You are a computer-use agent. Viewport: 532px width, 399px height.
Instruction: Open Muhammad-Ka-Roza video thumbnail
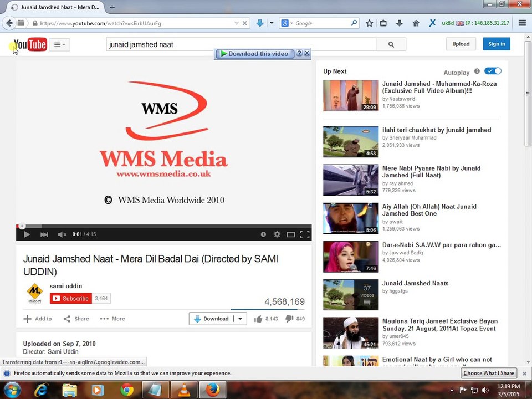(x=351, y=96)
